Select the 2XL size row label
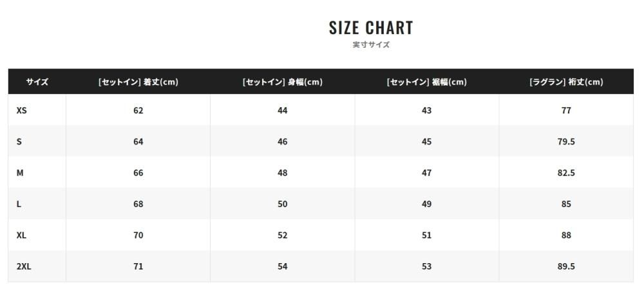Image resolution: width=644 pixels, height=287 pixels. click(24, 266)
